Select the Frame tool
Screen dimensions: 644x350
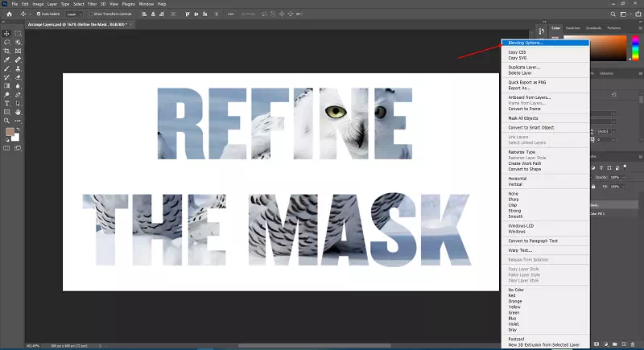(18, 51)
